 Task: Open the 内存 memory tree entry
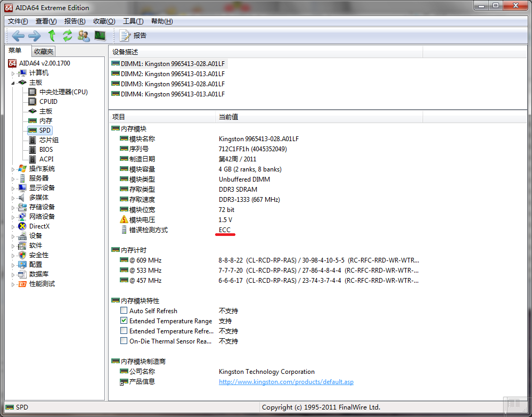tap(45, 120)
